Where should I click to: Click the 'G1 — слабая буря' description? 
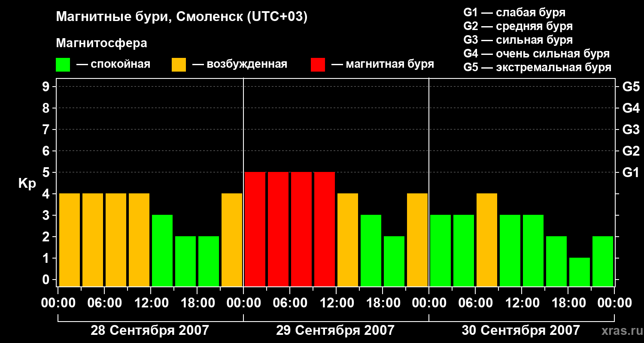point(514,12)
